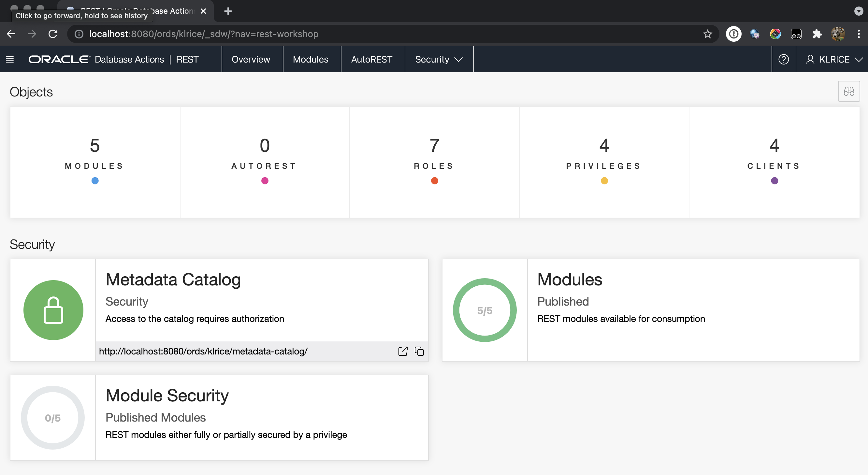Click the green lock security icon
Image resolution: width=868 pixels, height=475 pixels.
coord(53,310)
